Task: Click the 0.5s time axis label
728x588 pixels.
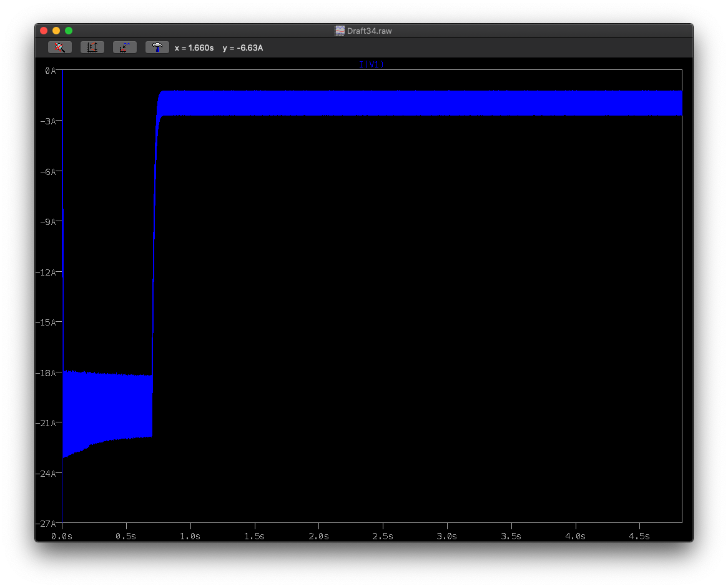Action: [126, 536]
